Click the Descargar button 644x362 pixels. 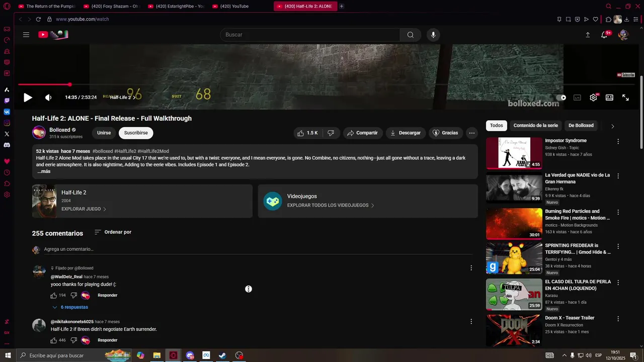click(406, 133)
